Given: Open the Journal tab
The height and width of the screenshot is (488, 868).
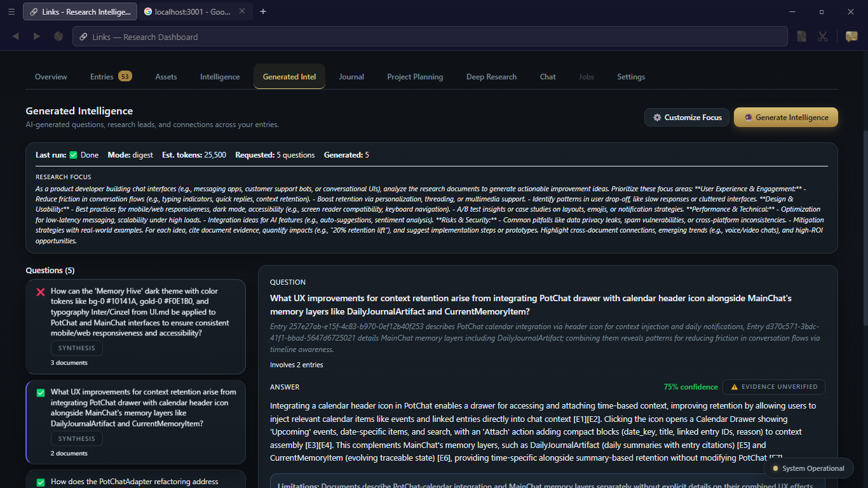Looking at the screenshot, I should [351, 77].
